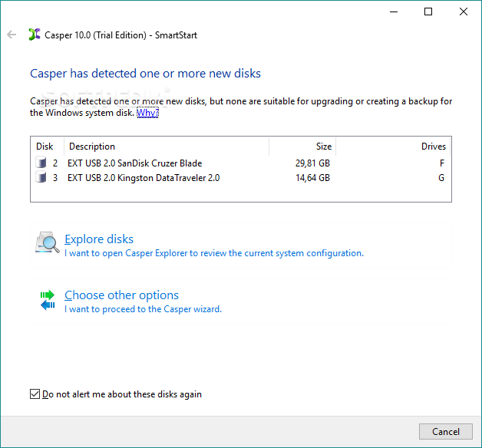Click the 29,81 GB size value

[x=312, y=163]
